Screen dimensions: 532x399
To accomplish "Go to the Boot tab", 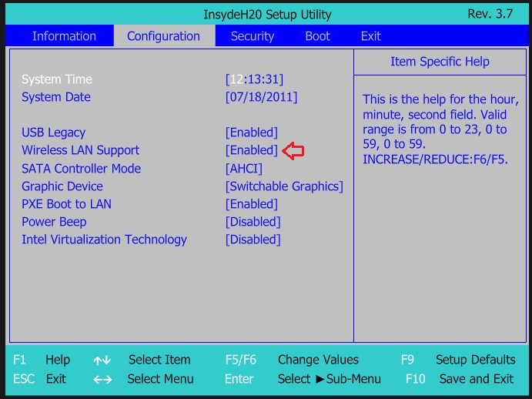I will pyautogui.click(x=317, y=36).
